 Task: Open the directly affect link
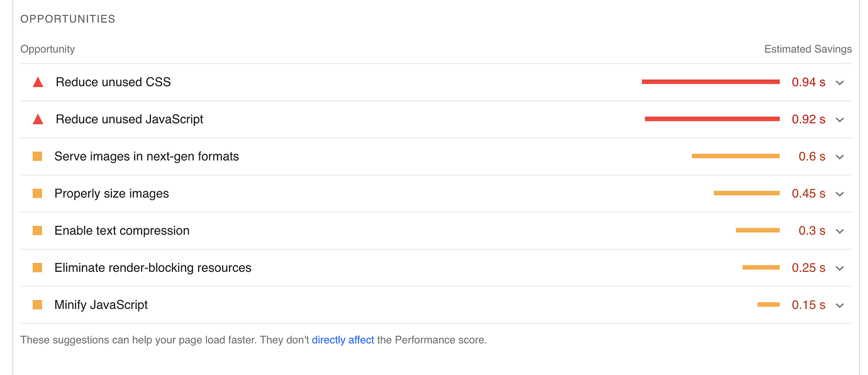(x=343, y=339)
